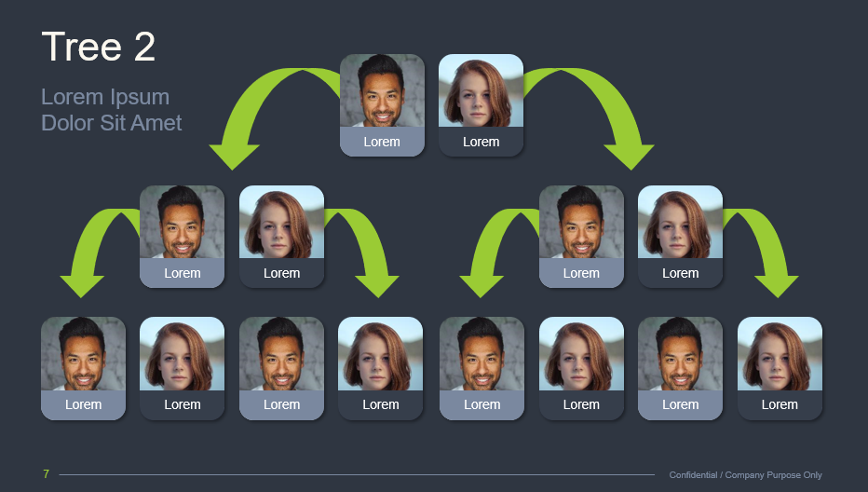
Task: Click the 'Tree 2' slide title
Action: pyautogui.click(x=98, y=47)
